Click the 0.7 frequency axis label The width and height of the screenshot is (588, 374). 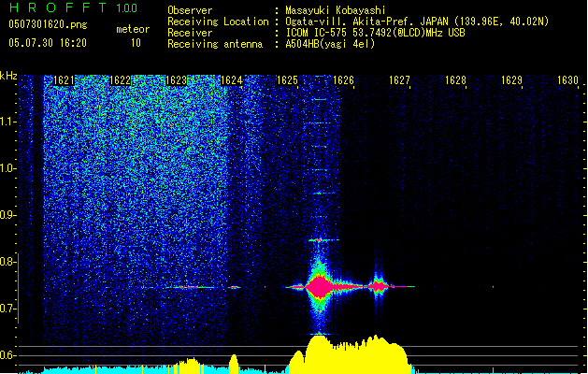coord(7,309)
